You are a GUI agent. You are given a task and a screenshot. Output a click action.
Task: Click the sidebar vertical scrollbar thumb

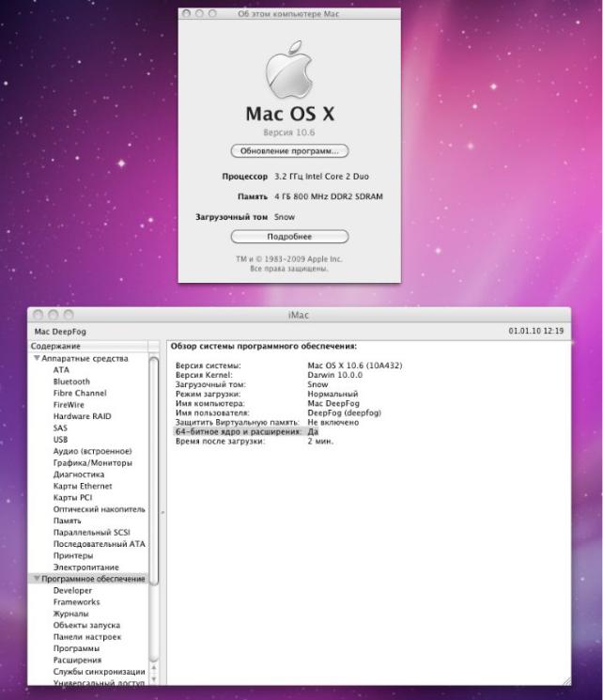click(153, 471)
